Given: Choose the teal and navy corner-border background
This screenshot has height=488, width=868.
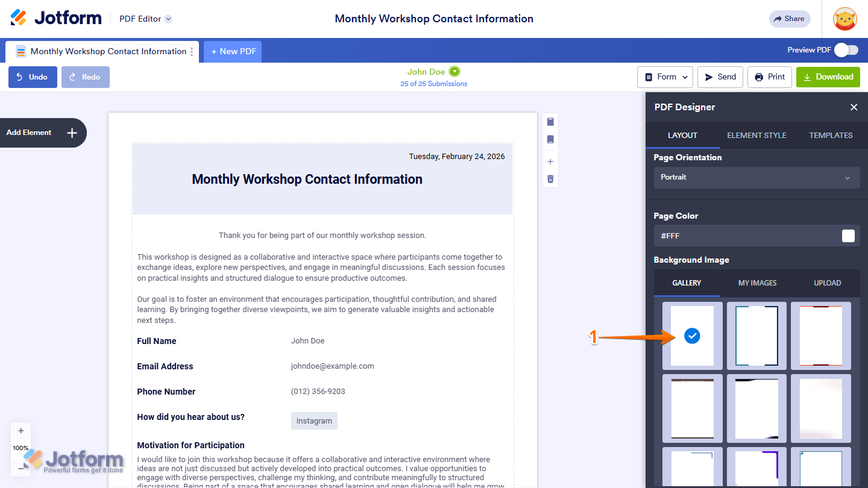Looking at the screenshot, I should point(756,336).
